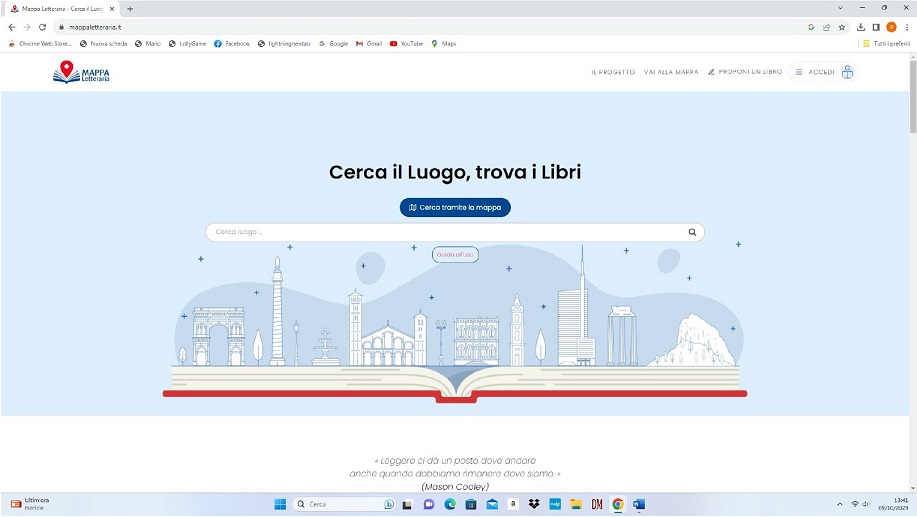Open the Chrome downloads icon

(861, 27)
